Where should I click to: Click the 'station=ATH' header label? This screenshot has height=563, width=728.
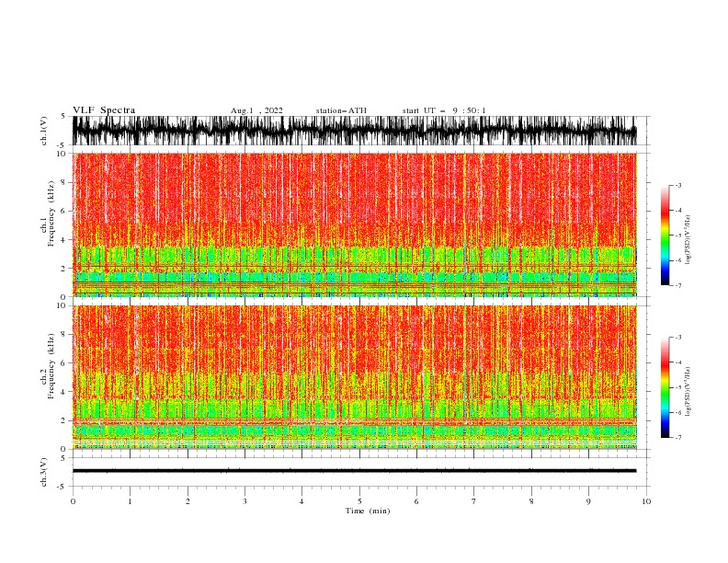pyautogui.click(x=341, y=110)
